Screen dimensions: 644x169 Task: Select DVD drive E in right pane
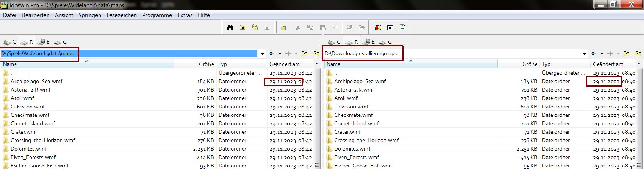pos(369,42)
